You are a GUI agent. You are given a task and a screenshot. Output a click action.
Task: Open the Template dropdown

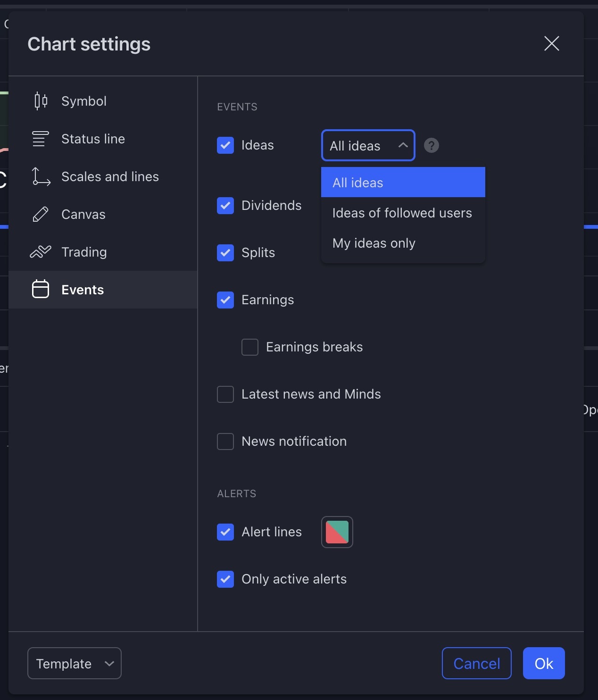pos(75,663)
